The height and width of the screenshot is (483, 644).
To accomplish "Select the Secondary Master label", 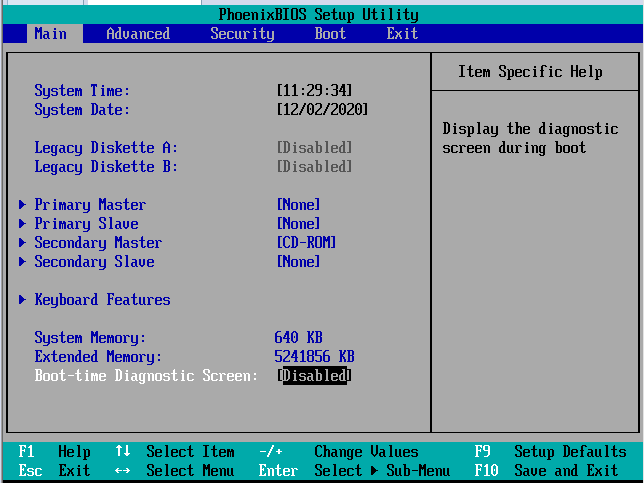I will [98, 242].
